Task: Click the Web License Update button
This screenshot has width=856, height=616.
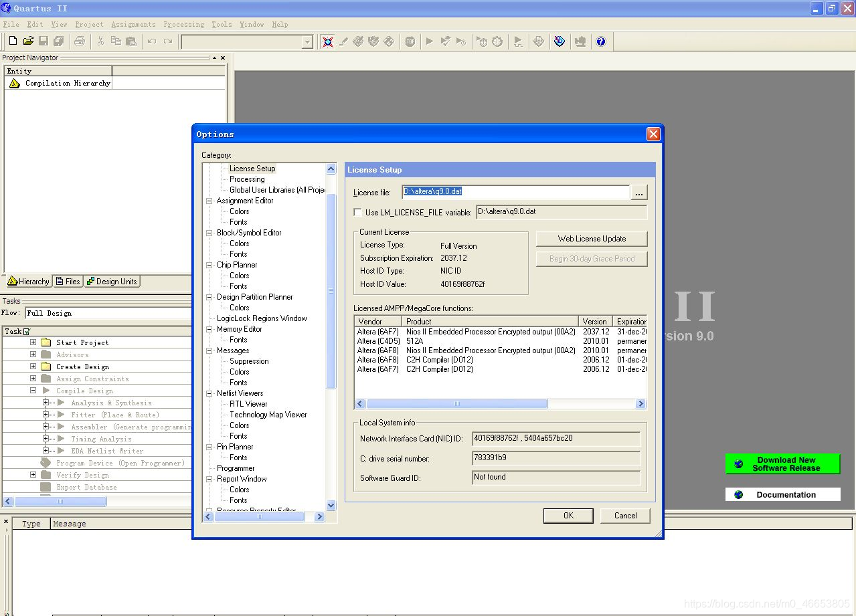Action: tap(592, 239)
